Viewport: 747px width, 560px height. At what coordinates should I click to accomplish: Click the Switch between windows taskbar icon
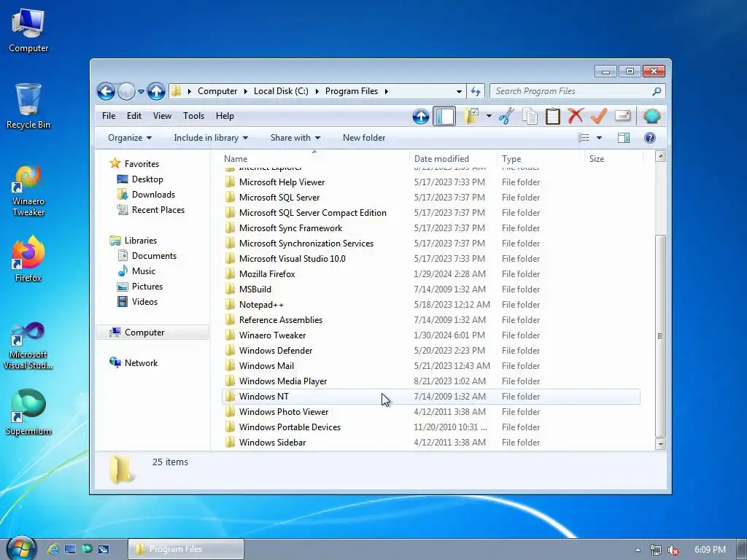(104, 549)
